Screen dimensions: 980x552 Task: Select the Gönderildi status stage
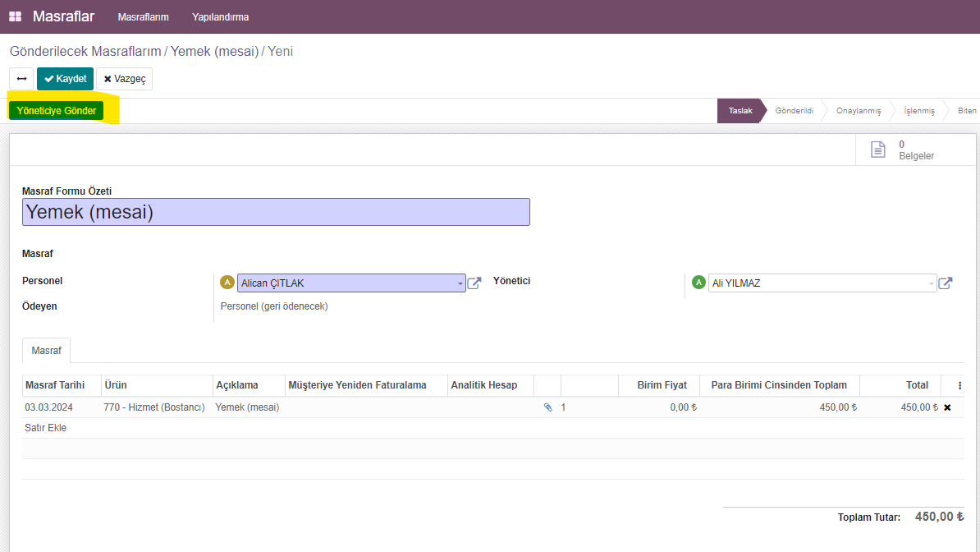click(794, 111)
